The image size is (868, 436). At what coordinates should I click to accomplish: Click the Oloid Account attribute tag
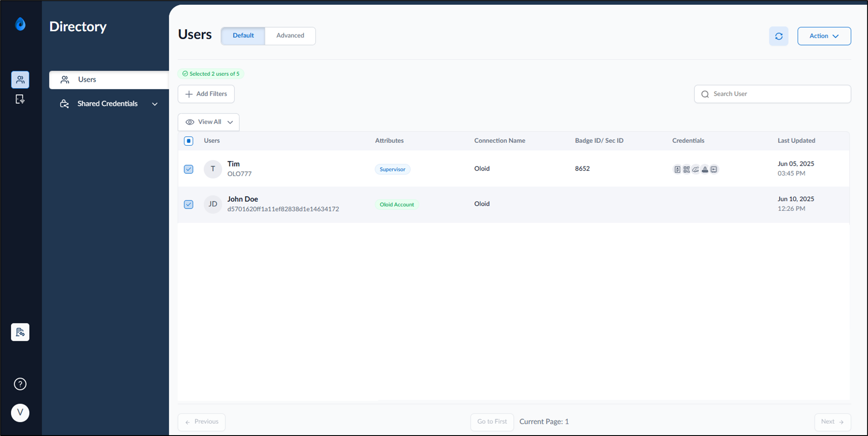(397, 204)
